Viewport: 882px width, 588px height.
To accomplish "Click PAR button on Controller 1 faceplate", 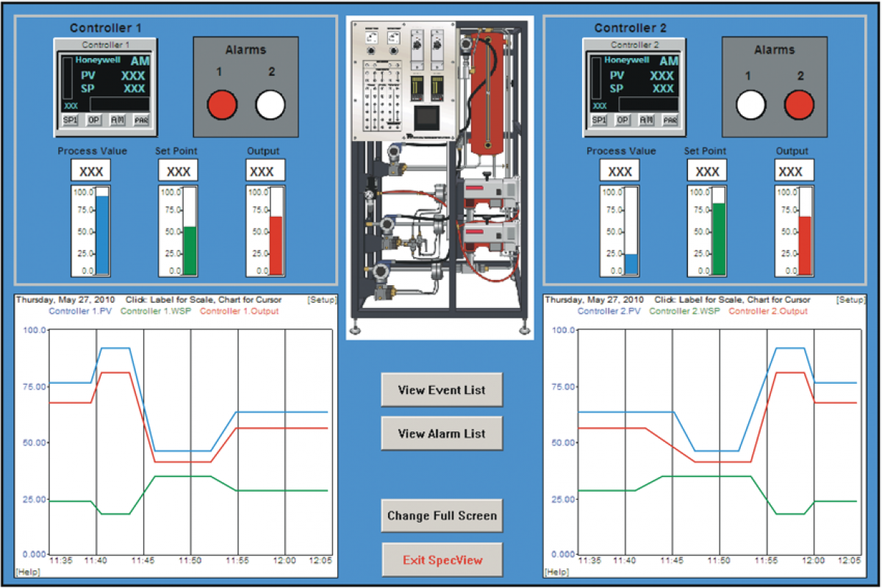I will [141, 120].
